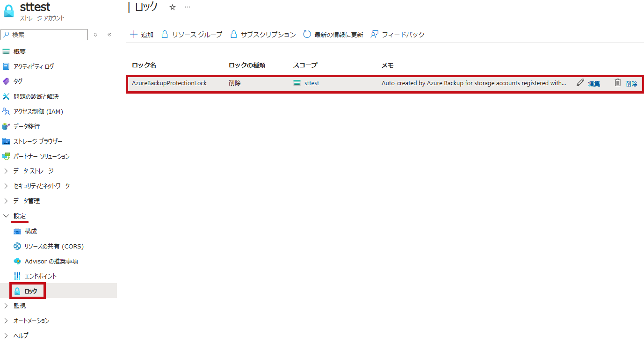Click the サブスクリプション lock icon
644x343 pixels.
pyautogui.click(x=234, y=34)
